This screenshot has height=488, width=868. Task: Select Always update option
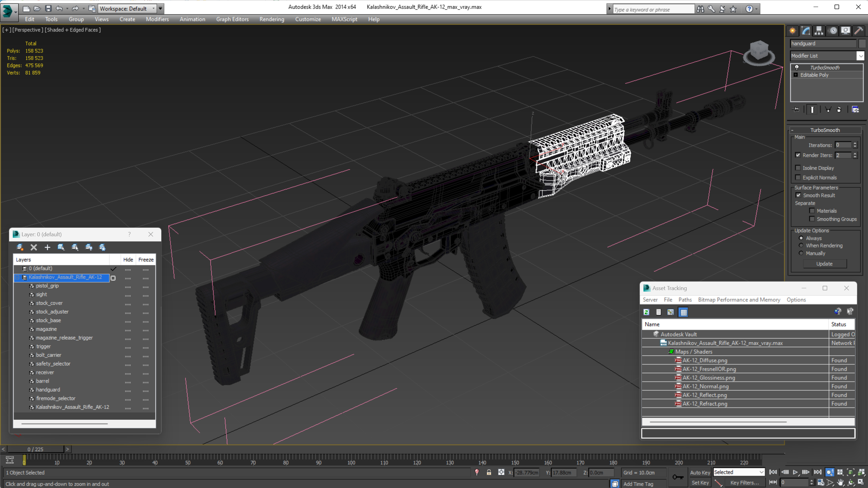point(801,238)
